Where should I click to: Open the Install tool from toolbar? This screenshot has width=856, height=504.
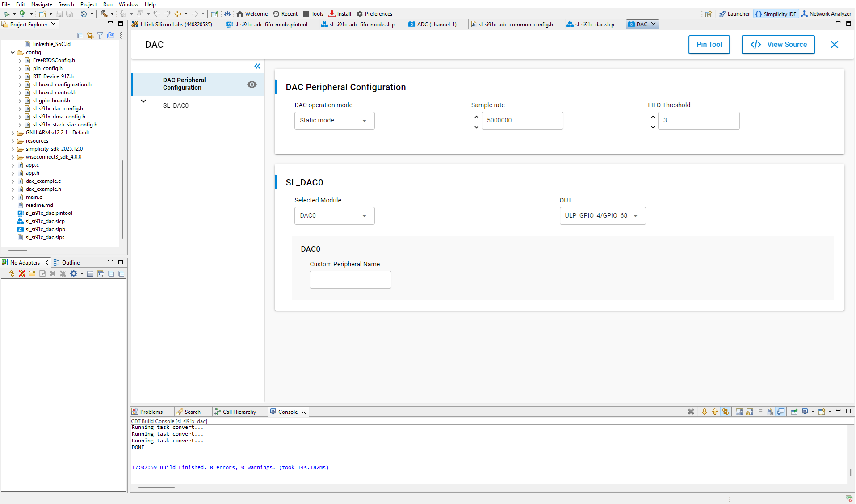coord(340,14)
